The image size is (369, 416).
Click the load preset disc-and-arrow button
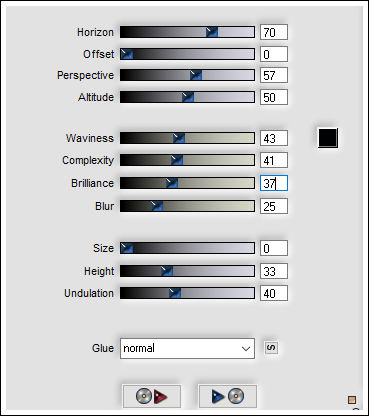click(x=152, y=396)
